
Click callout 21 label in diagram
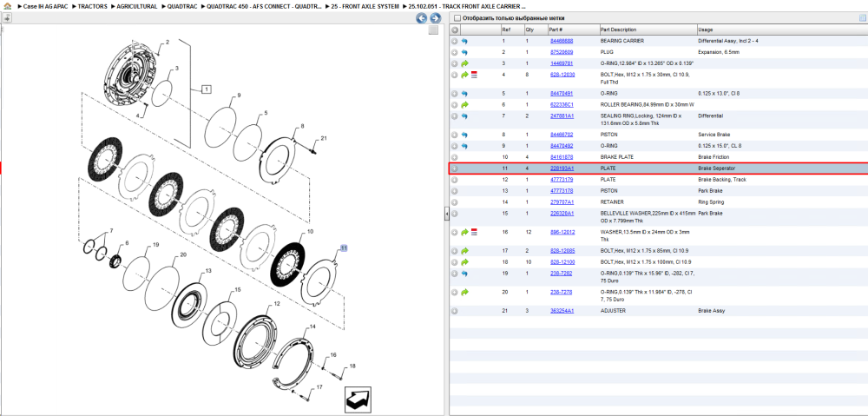(324, 138)
